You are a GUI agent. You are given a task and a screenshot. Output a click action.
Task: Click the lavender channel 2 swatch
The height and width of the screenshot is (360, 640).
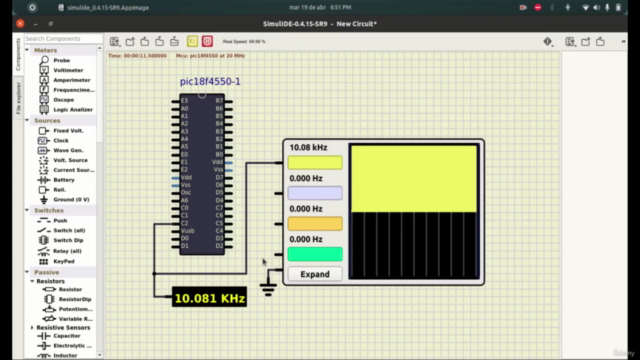click(315, 193)
